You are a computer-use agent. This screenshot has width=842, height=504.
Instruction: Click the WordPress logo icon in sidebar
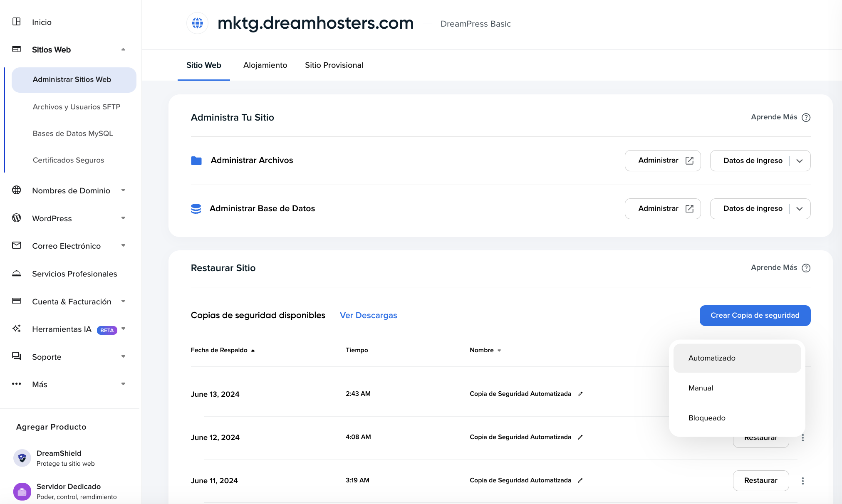pos(17,218)
